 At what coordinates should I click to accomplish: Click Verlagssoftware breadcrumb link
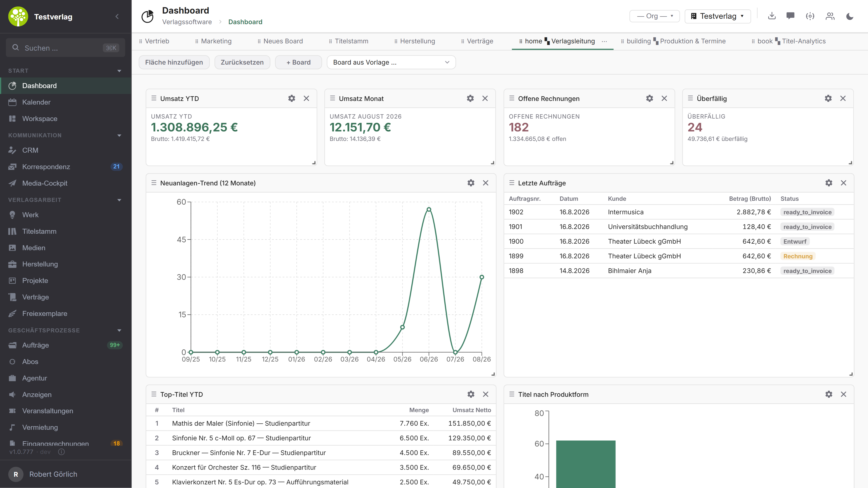(187, 22)
